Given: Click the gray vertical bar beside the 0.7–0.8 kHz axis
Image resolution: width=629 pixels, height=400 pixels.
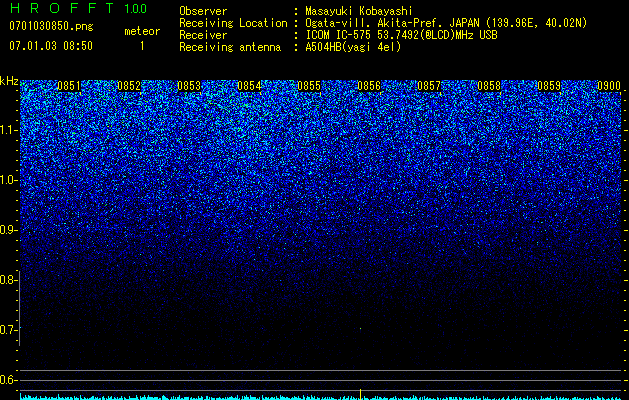Looking at the screenshot, I should click(x=19, y=309).
